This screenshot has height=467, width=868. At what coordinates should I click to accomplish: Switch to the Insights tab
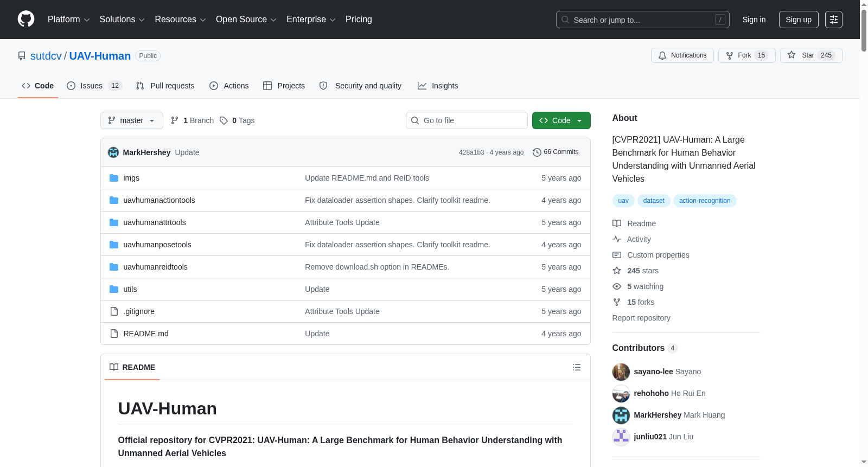click(438, 86)
